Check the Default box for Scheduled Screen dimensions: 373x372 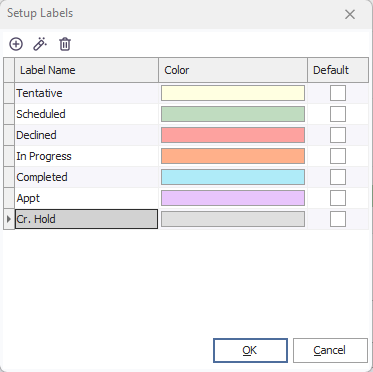338,114
